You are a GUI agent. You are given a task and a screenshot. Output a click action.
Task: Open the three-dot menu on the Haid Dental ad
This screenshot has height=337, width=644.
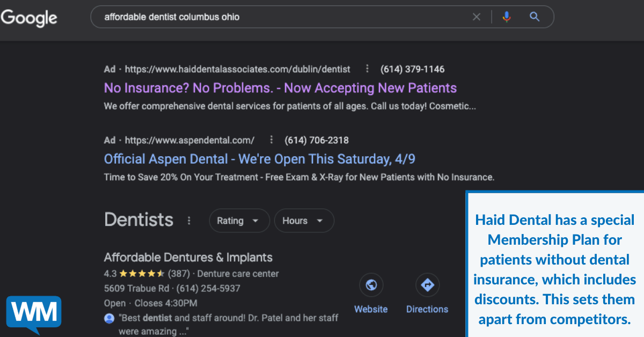click(x=367, y=69)
